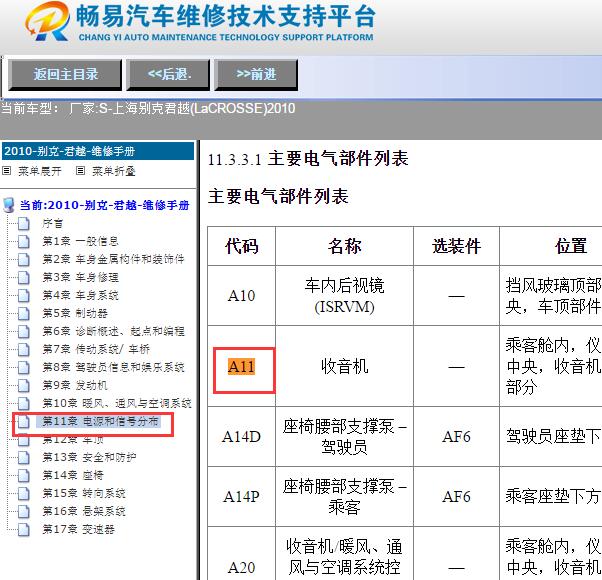Click the page icon beside 第9章
This screenshot has width=602, height=580.
(x=24, y=385)
